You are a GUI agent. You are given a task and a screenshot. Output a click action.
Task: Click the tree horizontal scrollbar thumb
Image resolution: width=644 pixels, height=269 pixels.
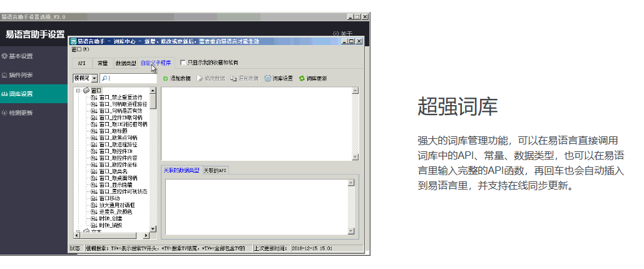(108, 236)
